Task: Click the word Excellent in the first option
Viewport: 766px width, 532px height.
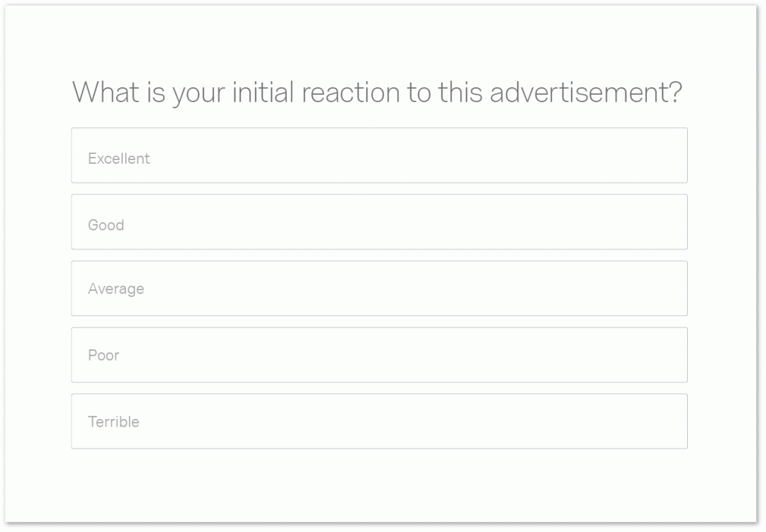Action: point(119,158)
